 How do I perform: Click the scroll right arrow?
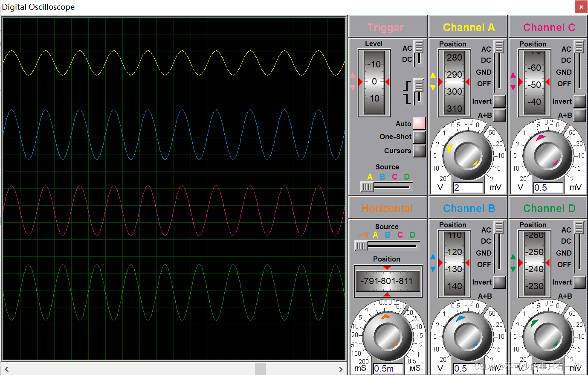[x=341, y=369]
